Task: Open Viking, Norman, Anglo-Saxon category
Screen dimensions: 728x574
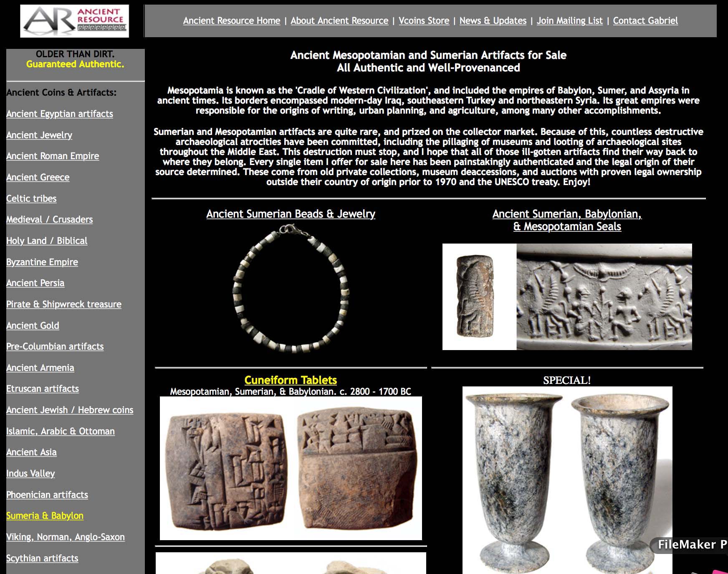Action: pyautogui.click(x=66, y=537)
